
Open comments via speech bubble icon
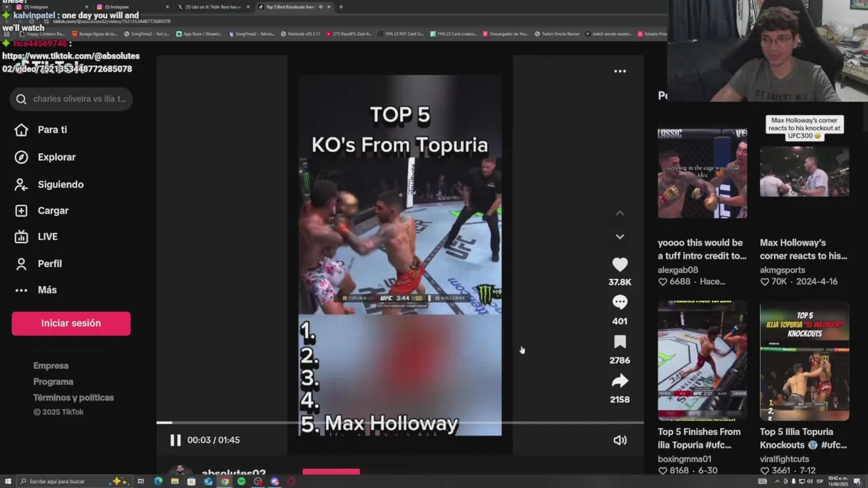point(620,302)
